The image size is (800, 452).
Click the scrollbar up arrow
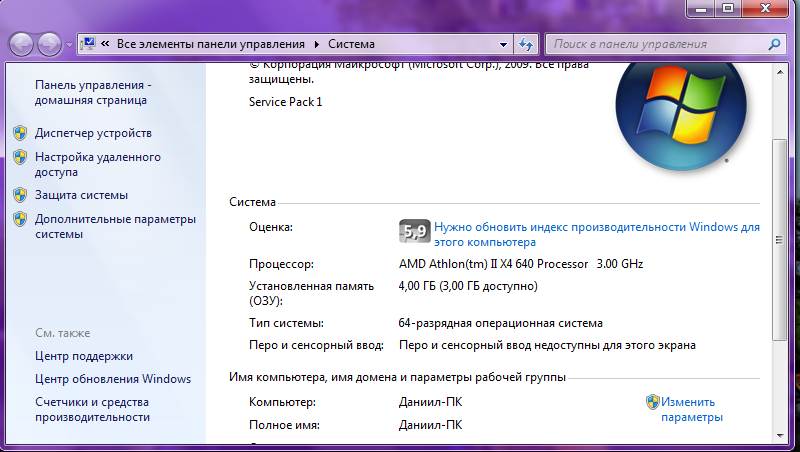780,72
